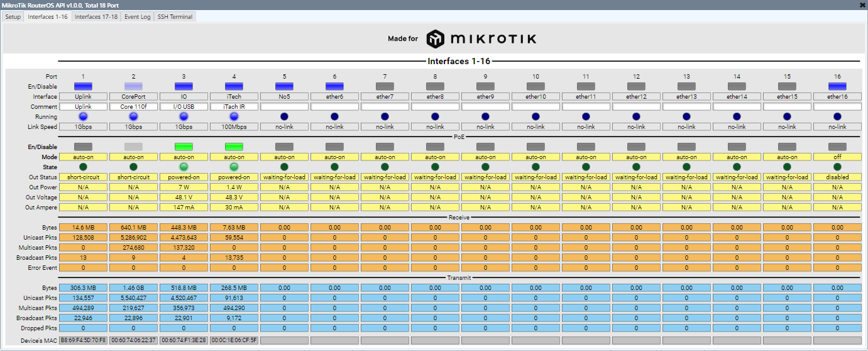
Task: Edit the iTech IR comment field
Action: (x=234, y=107)
